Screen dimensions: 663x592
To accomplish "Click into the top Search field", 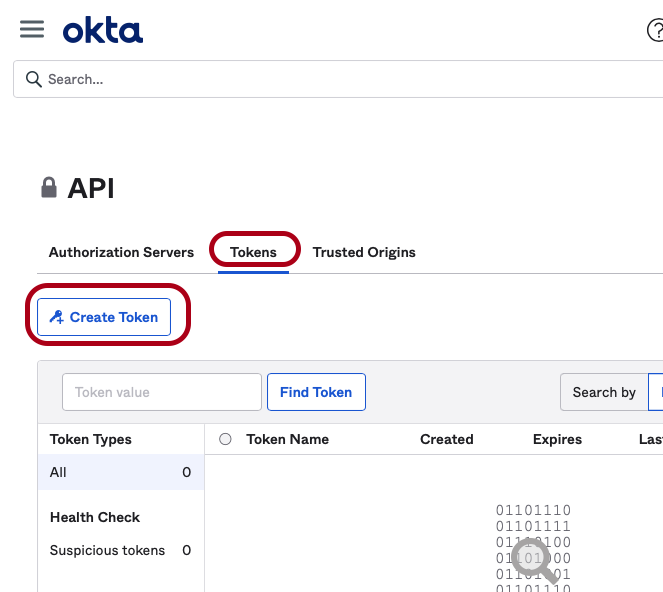I will coord(340,79).
